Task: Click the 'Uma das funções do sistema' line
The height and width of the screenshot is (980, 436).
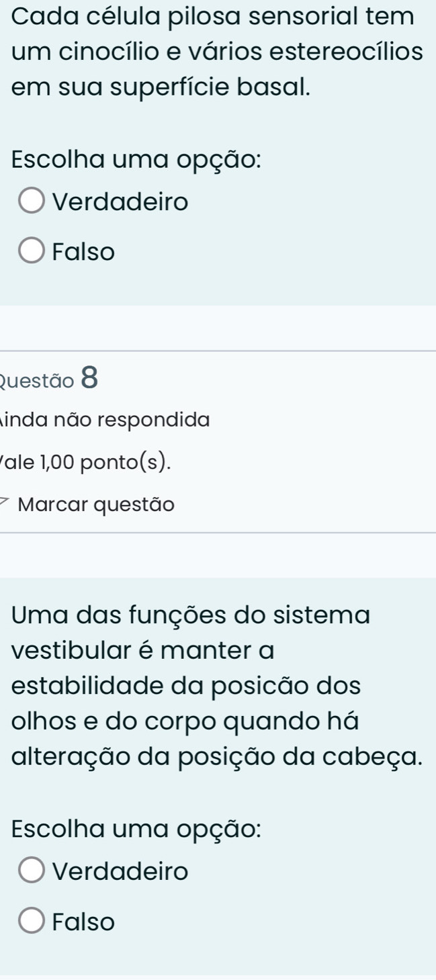Action: 190,614
